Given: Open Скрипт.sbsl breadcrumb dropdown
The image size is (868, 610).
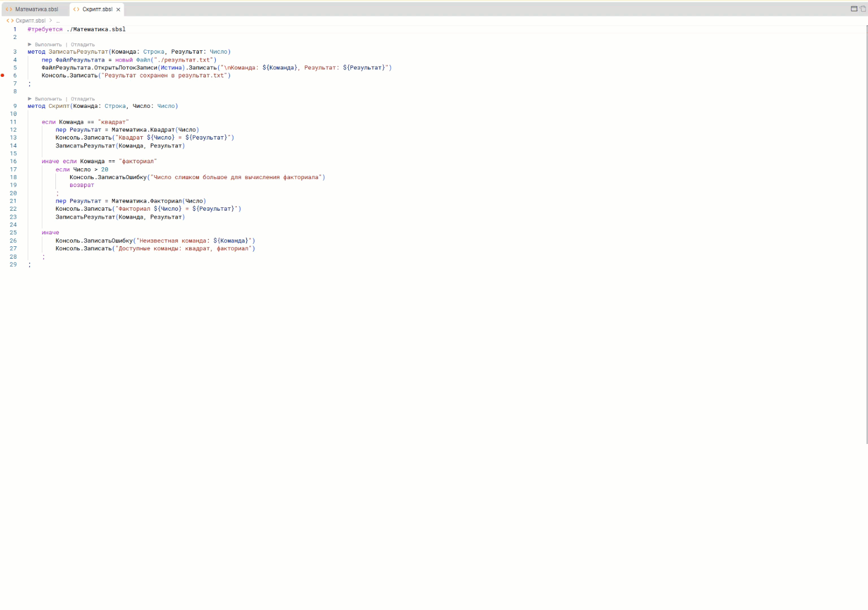Looking at the screenshot, I should 31,20.
